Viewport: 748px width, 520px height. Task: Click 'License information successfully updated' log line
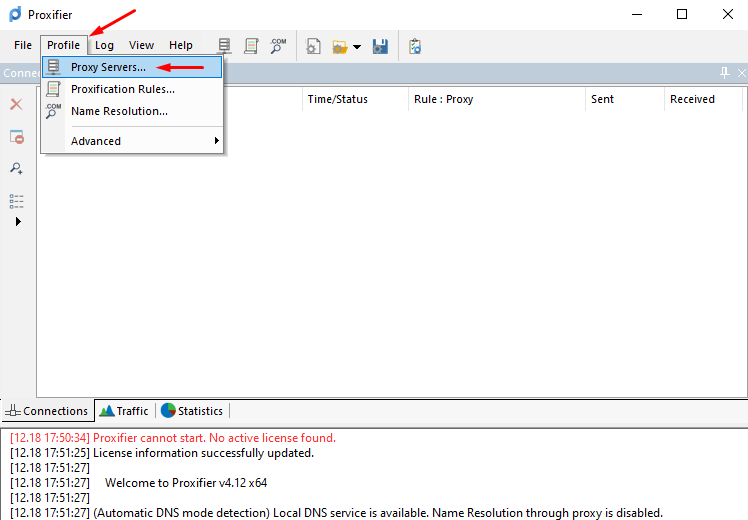(x=162, y=453)
